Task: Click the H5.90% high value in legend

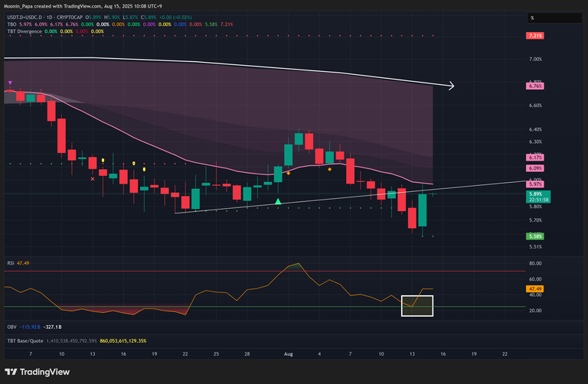Action: tap(112, 18)
